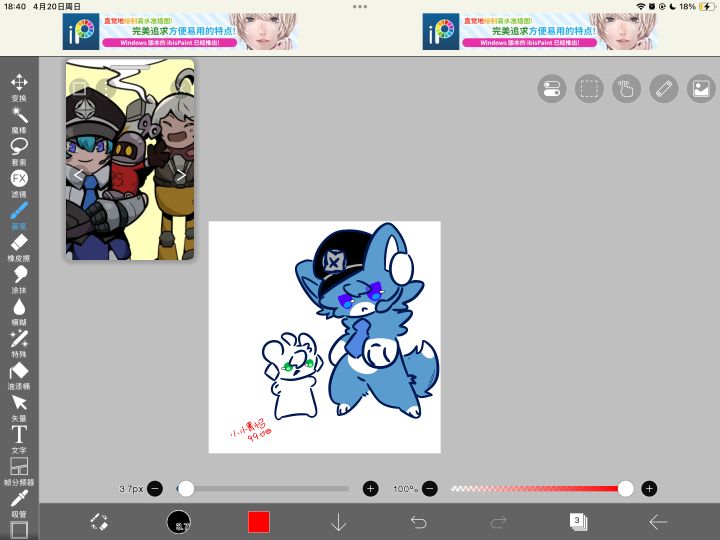Hide tool panel with down arrow
The height and width of the screenshot is (540, 720).
click(338, 522)
